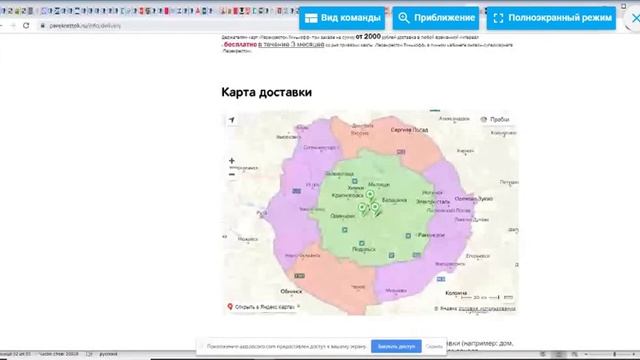Click the square station marker near Подольск
This screenshot has height=360, width=640.
(362, 244)
